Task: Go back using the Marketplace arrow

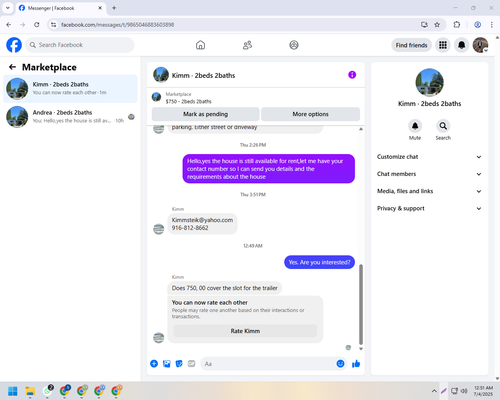Action: pos(12,67)
